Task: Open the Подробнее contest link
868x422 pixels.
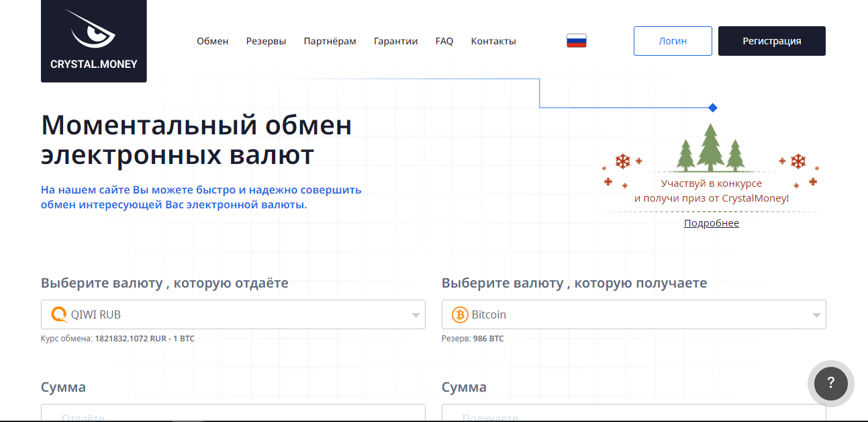Action: tap(711, 222)
